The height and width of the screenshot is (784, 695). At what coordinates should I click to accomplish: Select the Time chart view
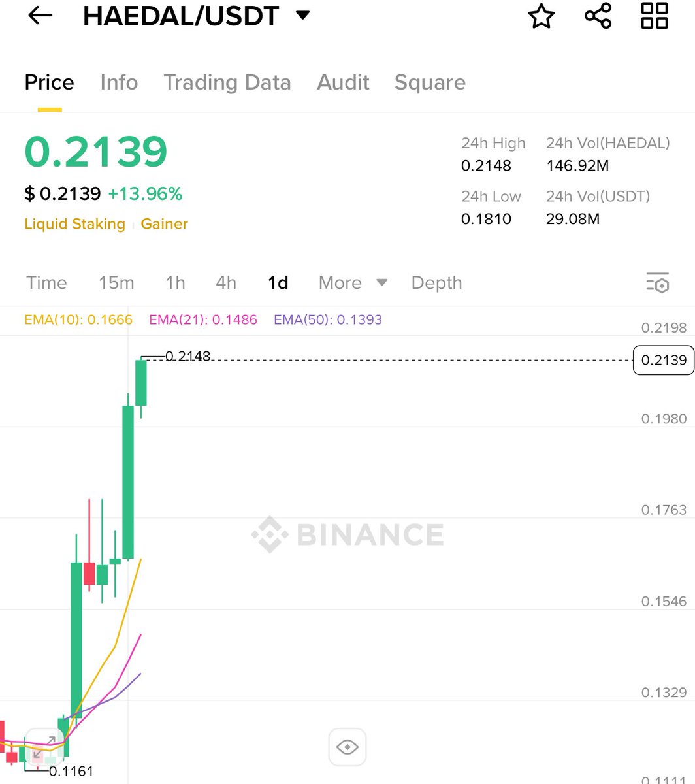[x=46, y=283]
